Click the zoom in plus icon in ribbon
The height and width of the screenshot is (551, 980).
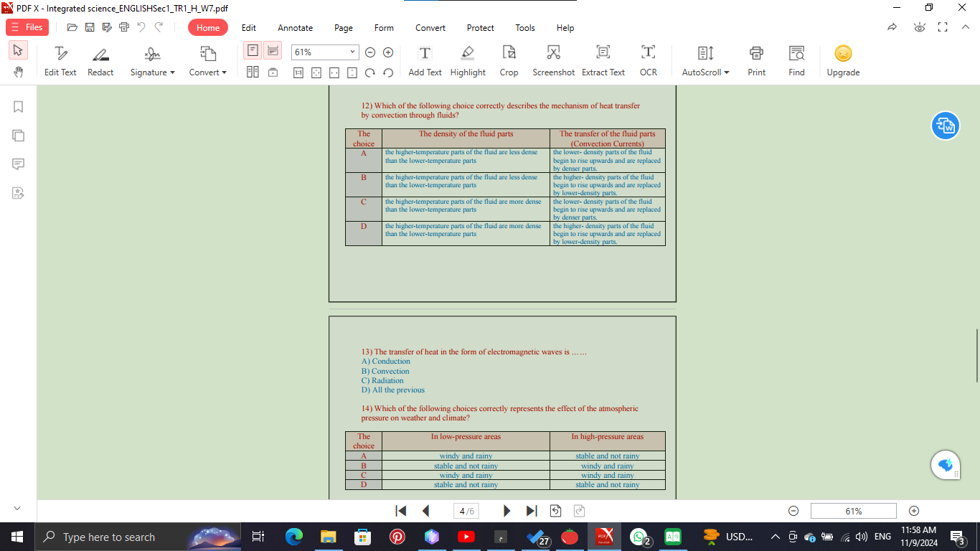388,52
